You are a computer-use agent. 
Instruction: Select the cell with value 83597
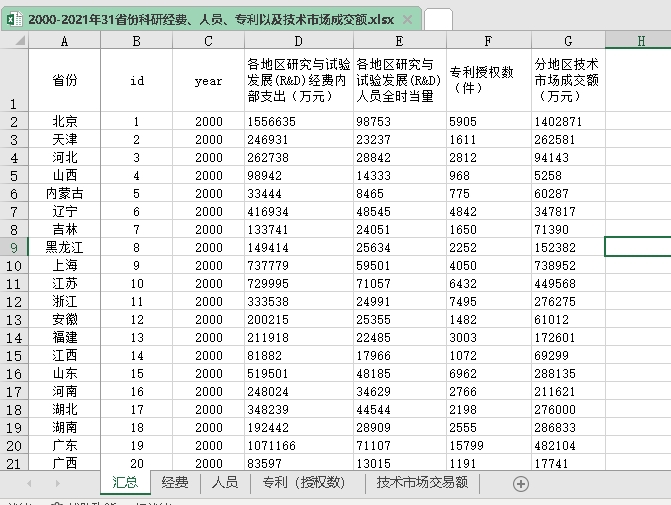[299, 463]
